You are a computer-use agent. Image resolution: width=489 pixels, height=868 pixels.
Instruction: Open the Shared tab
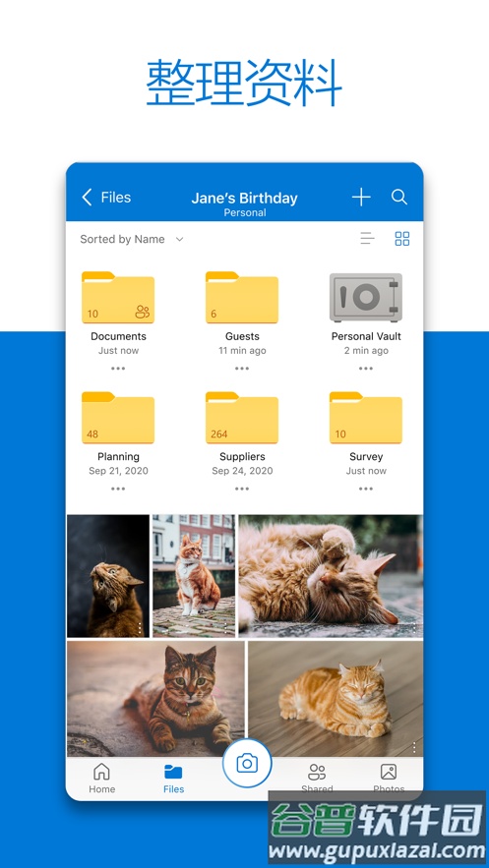pyautogui.click(x=317, y=778)
